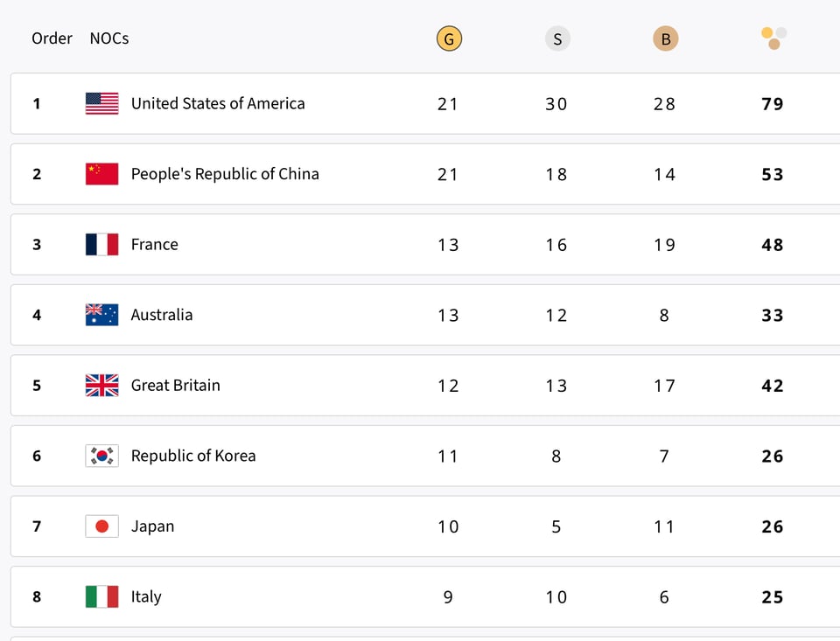840x641 pixels.
Task: Click the Japan flag icon
Action: [x=101, y=526]
